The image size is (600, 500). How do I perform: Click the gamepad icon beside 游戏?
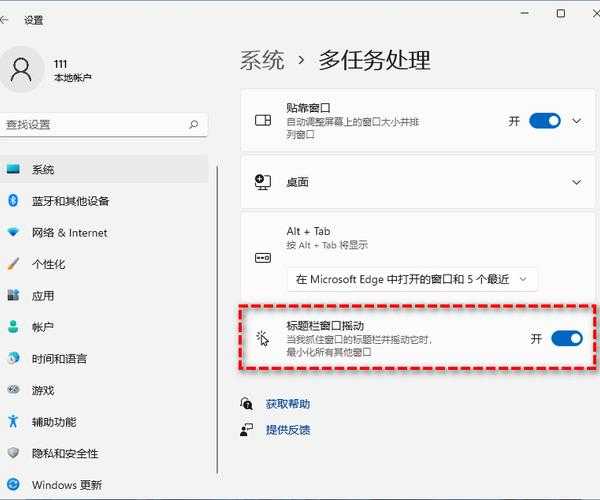click(x=13, y=389)
